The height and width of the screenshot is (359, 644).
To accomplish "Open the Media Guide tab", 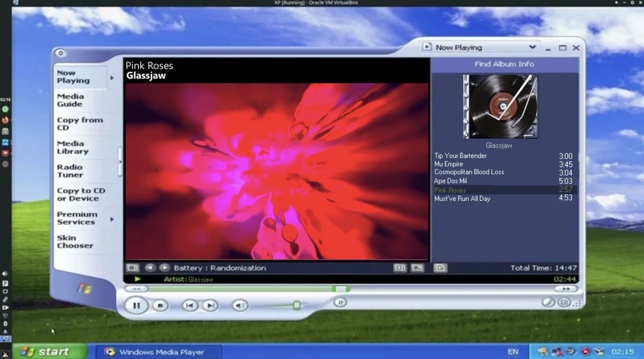I will 70,100.
